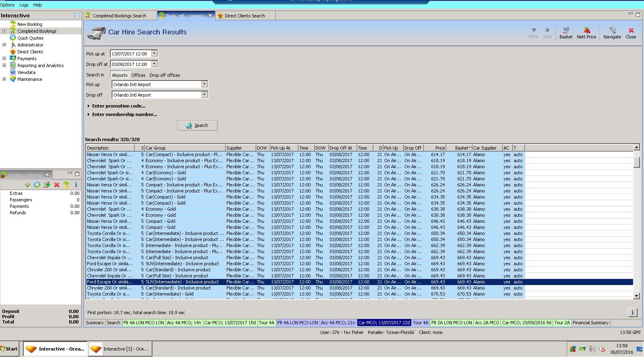Click the blue info icon in Booking contents

point(76,185)
